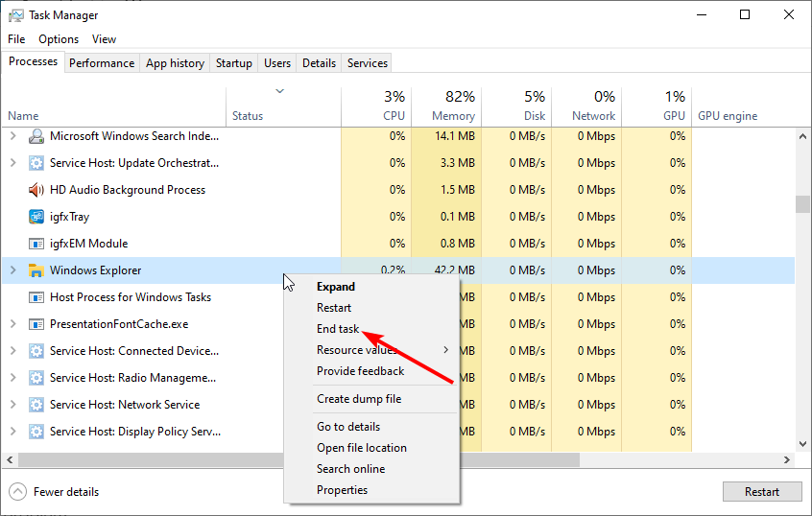Click the PresentationFontCache.exe icon

[x=36, y=324]
